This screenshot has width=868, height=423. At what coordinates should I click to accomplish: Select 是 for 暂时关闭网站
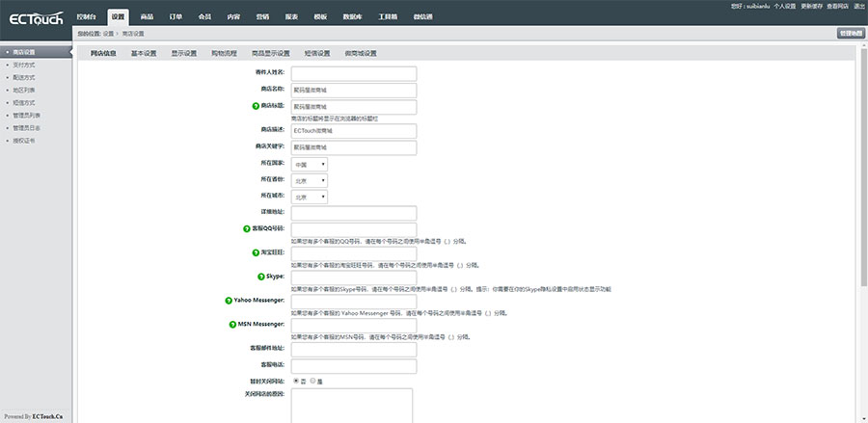313,381
